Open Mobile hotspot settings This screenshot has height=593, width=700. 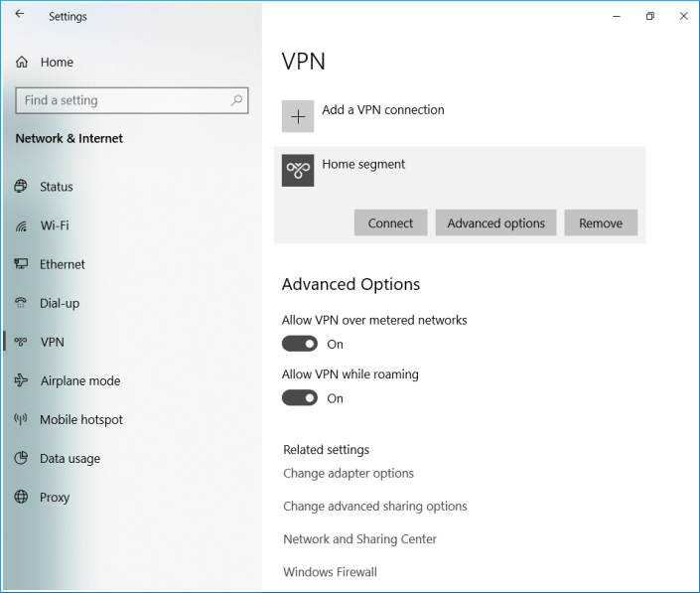tap(81, 420)
